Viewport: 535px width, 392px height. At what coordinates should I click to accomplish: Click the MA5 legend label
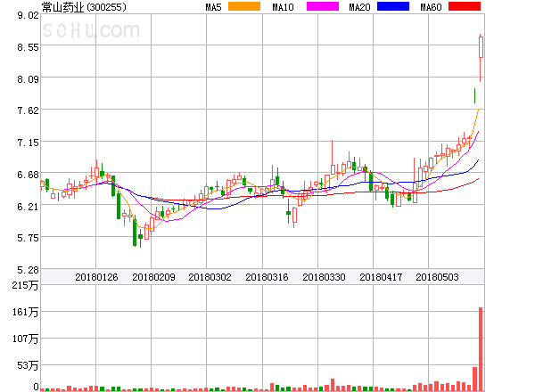tap(214, 7)
